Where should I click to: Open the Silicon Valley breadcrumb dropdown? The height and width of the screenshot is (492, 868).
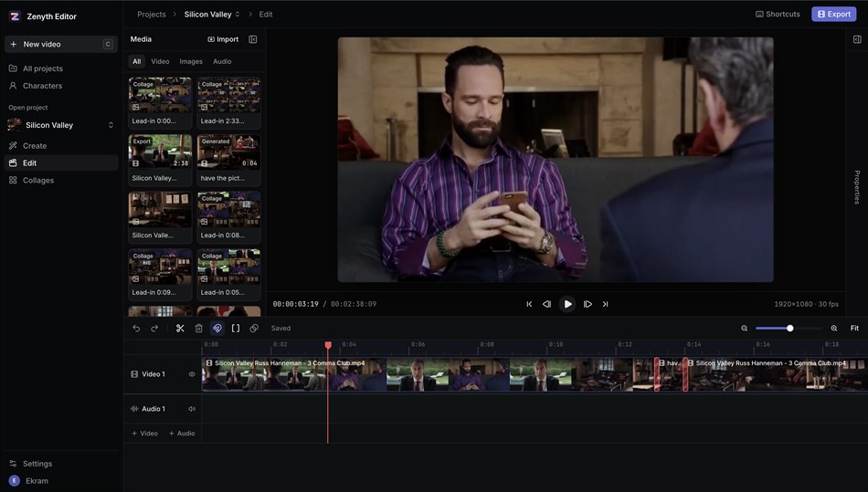(x=212, y=15)
